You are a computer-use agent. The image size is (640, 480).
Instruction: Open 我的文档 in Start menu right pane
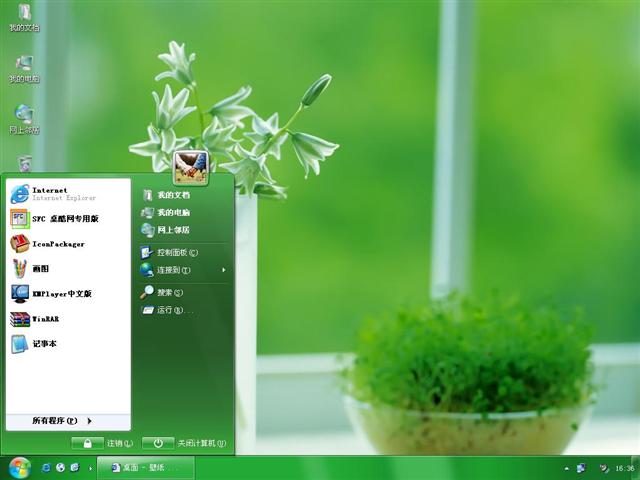[183, 195]
